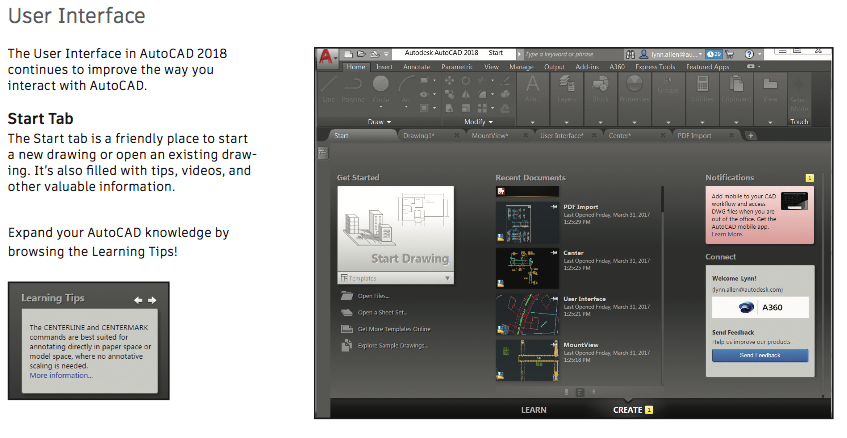Click the binoculars search icon
The width and height of the screenshot is (847, 438).
630,54
